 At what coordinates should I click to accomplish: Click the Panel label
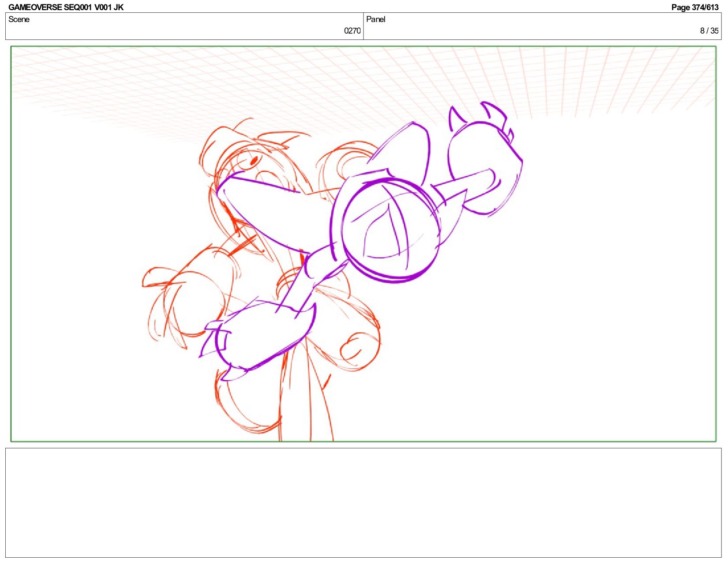click(375, 19)
